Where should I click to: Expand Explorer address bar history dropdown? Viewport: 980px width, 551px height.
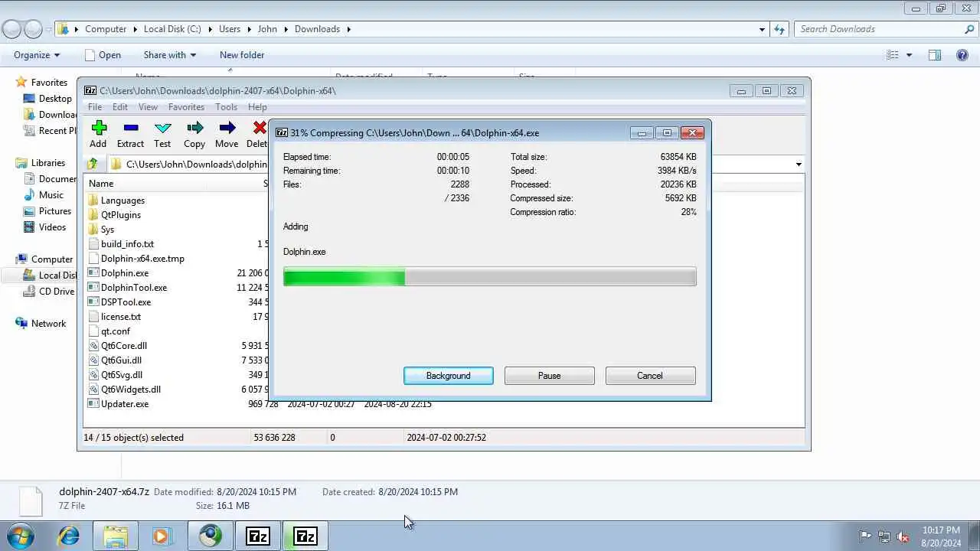click(x=762, y=29)
